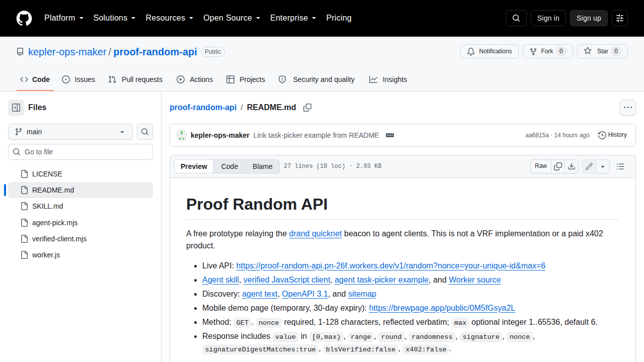The width and height of the screenshot is (644, 362).
Task: Open the Agent skill link
Action: click(x=220, y=280)
